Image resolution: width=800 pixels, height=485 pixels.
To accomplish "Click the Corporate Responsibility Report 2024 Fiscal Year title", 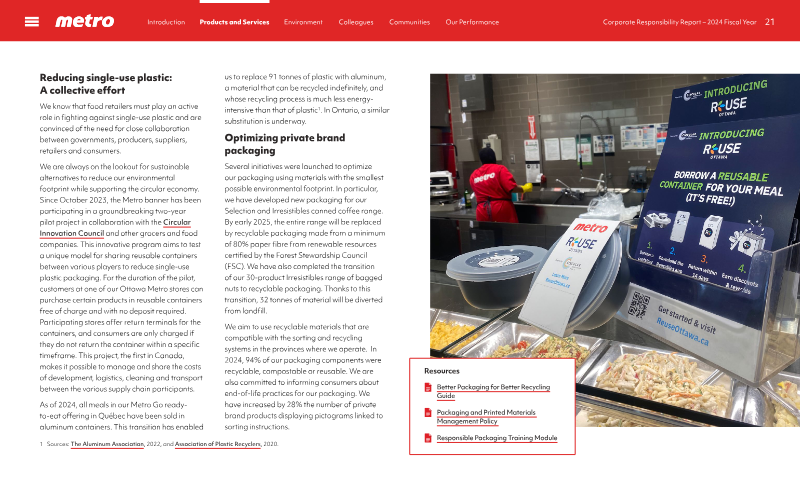I will coord(679,22).
